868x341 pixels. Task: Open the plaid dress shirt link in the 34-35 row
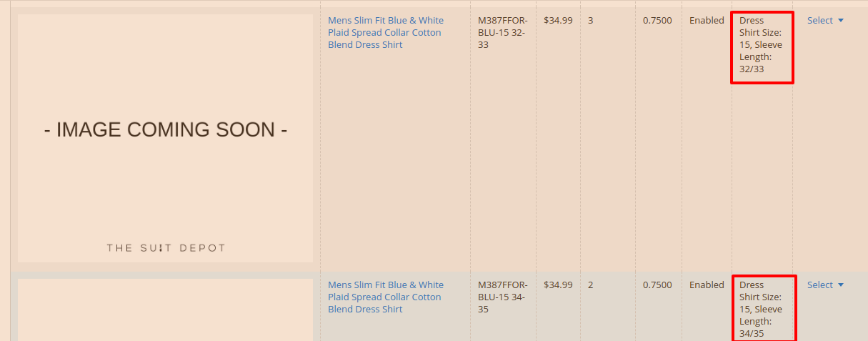(x=385, y=297)
